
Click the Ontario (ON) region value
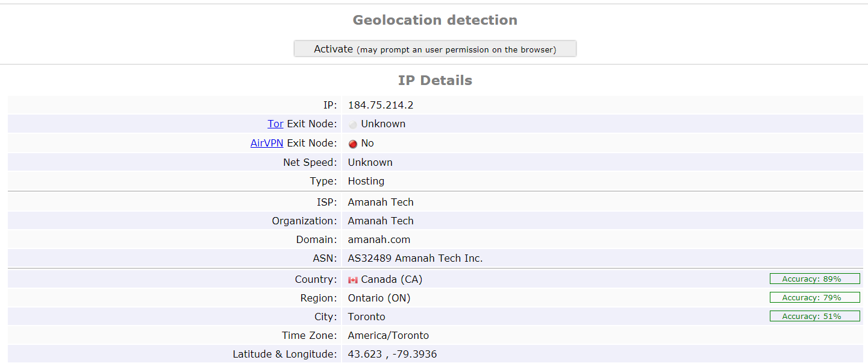379,298
